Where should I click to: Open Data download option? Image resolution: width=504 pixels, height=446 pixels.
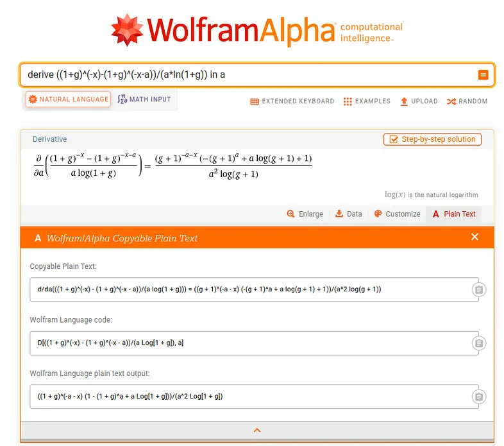pyautogui.click(x=348, y=214)
